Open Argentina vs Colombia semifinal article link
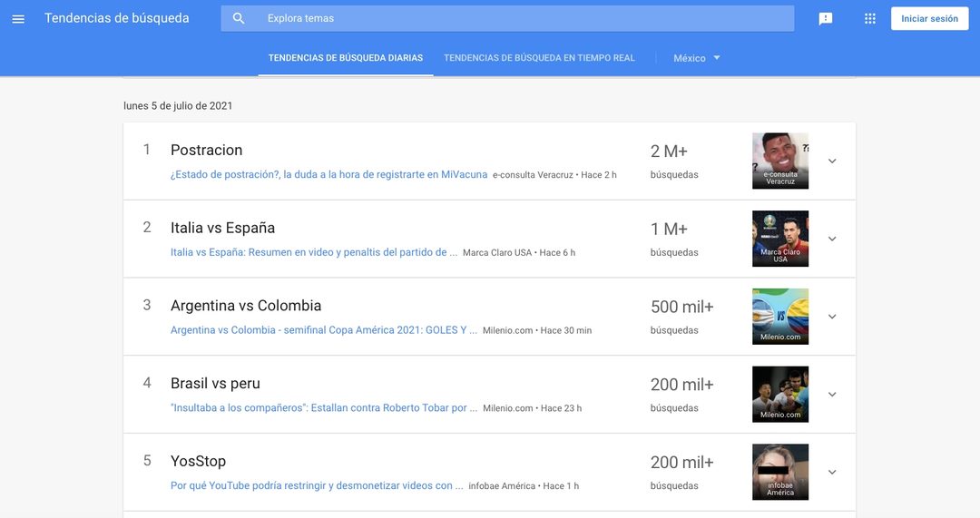The height and width of the screenshot is (518, 980). tap(324, 330)
